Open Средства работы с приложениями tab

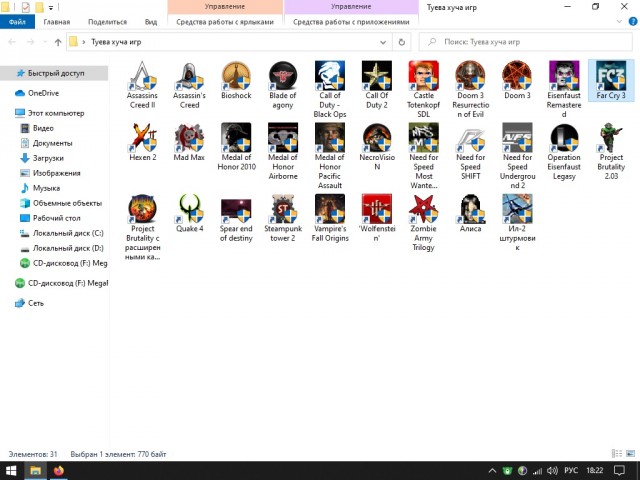coord(351,22)
